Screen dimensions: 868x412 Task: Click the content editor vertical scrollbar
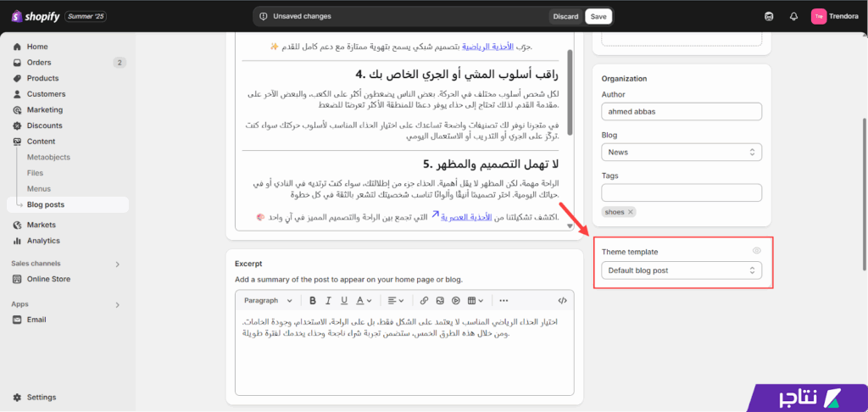(570, 94)
